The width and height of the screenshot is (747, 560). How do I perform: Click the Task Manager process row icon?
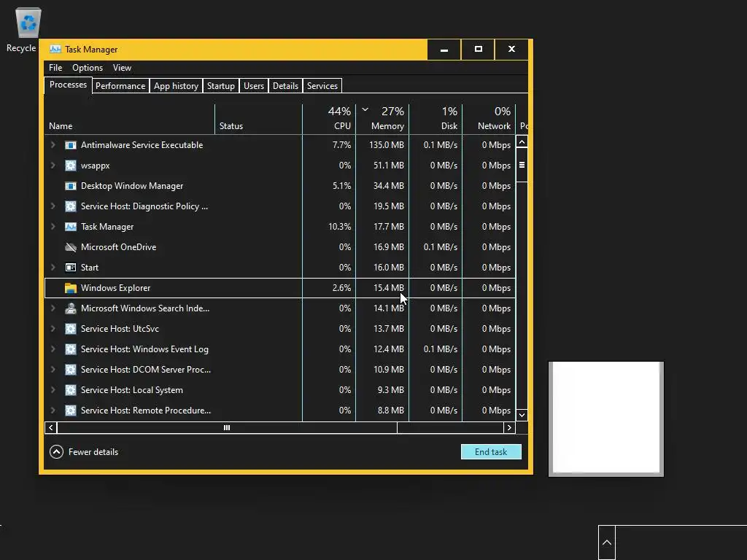coord(71,227)
